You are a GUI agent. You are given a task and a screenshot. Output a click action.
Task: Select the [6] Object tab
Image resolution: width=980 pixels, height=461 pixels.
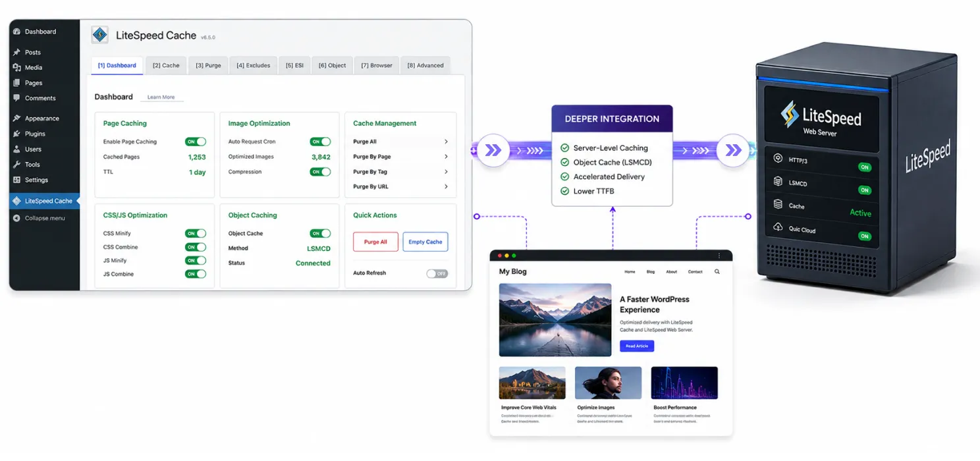click(x=332, y=65)
